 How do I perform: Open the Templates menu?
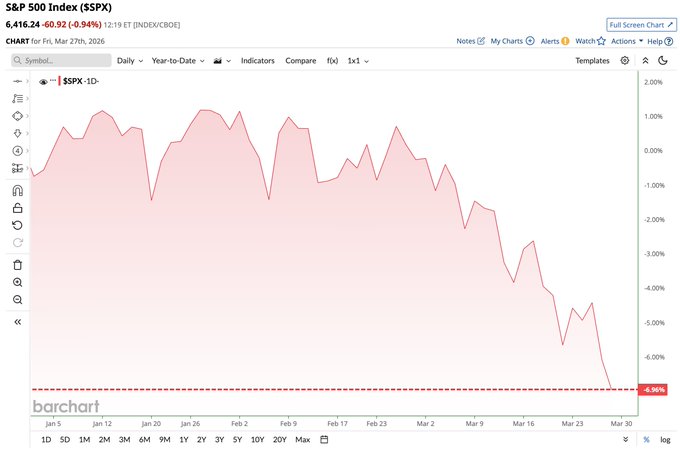(x=592, y=61)
